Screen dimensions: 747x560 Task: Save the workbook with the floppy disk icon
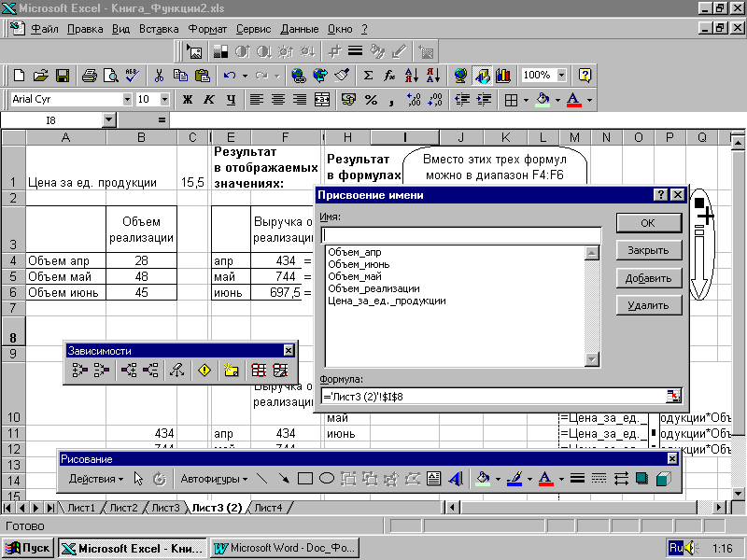pyautogui.click(x=63, y=76)
